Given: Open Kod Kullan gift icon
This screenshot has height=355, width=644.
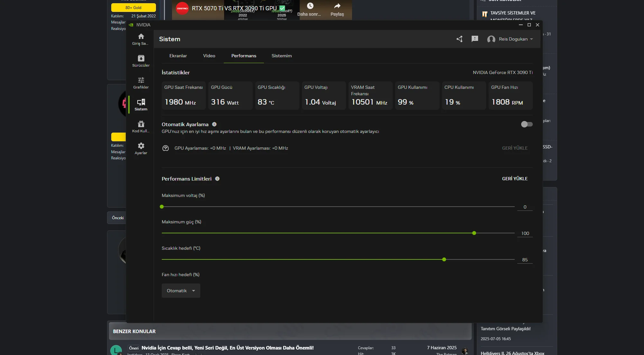Looking at the screenshot, I should click(141, 126).
